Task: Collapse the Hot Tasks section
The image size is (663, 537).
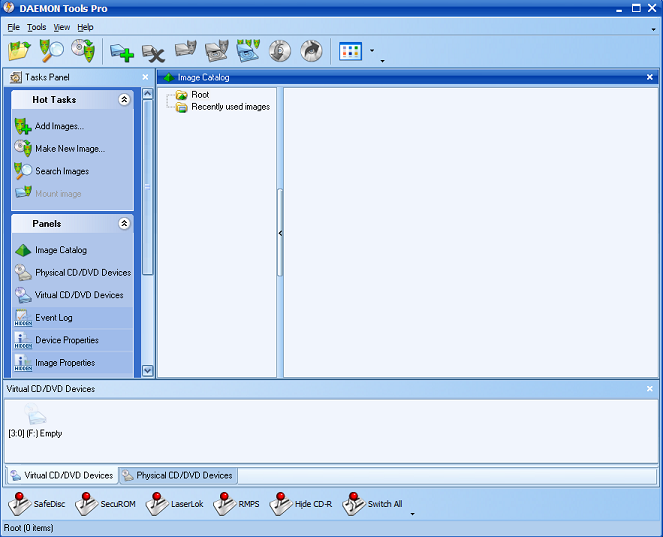Action: 124,100
